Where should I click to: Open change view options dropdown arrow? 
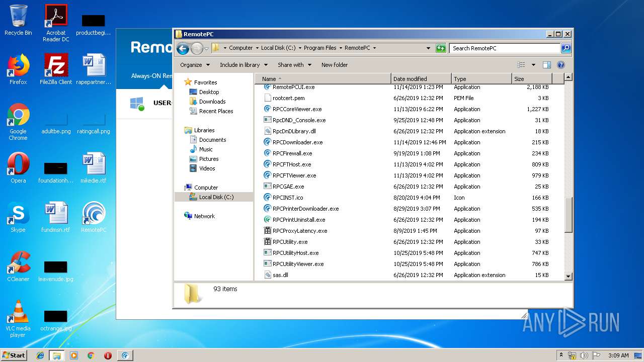pyautogui.click(x=533, y=65)
